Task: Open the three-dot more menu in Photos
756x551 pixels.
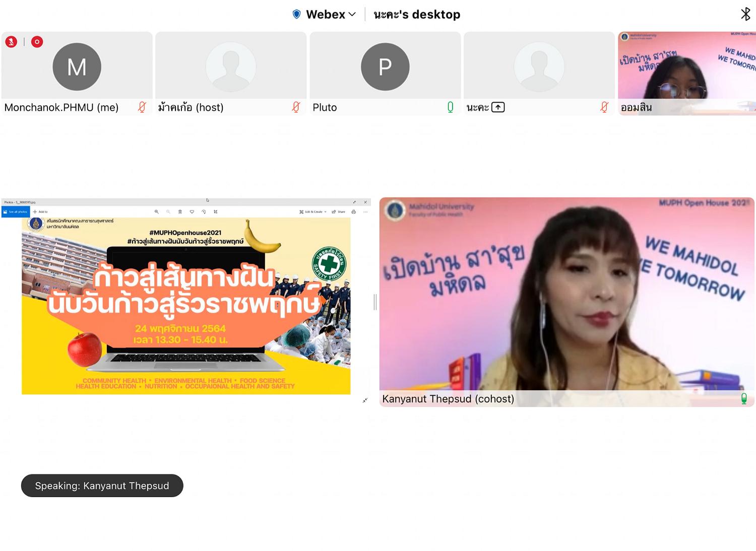Action: [365, 212]
